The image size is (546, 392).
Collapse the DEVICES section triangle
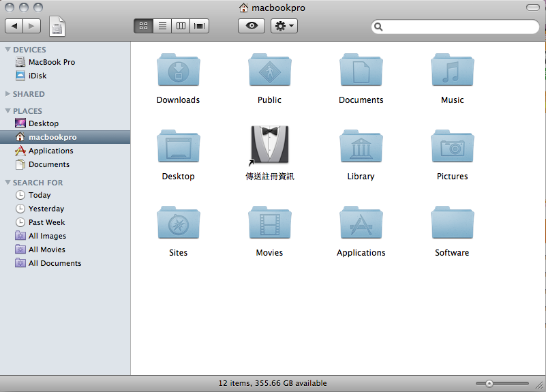click(x=7, y=50)
